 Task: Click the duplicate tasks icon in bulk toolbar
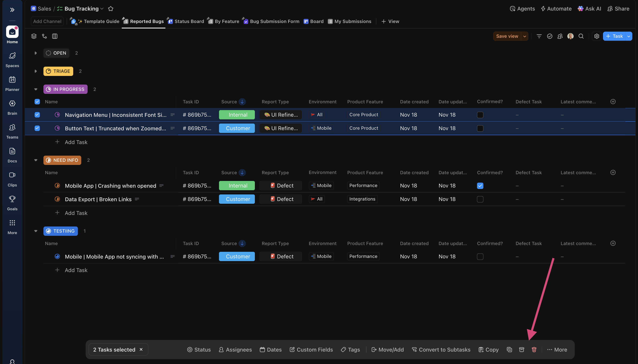[x=510, y=349]
